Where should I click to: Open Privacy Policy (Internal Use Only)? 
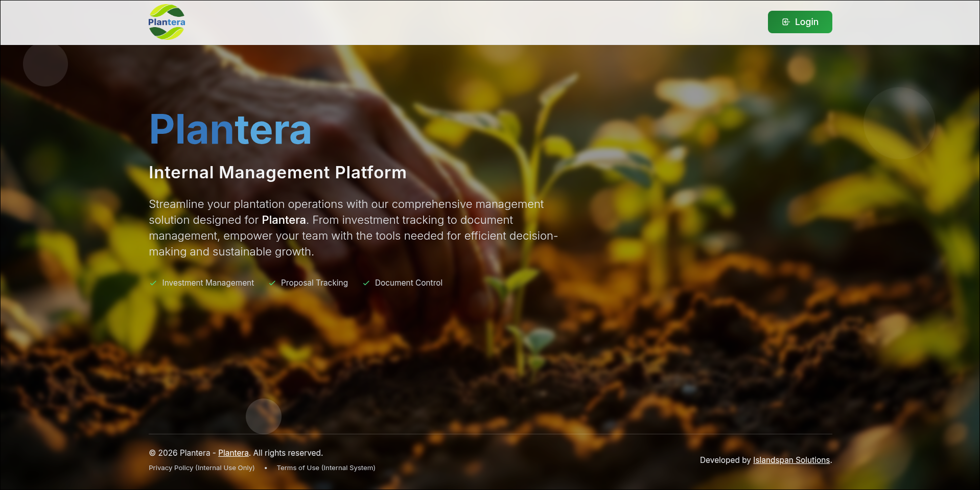click(x=202, y=468)
